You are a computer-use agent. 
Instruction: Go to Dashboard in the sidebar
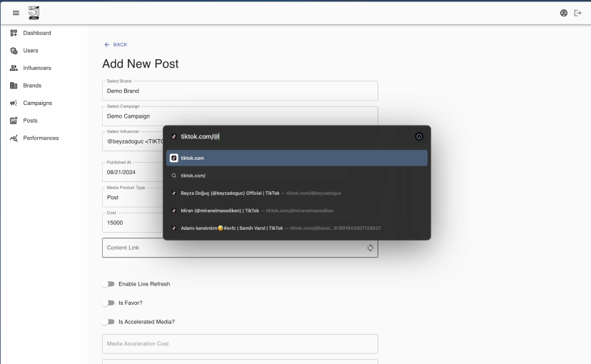37,33
